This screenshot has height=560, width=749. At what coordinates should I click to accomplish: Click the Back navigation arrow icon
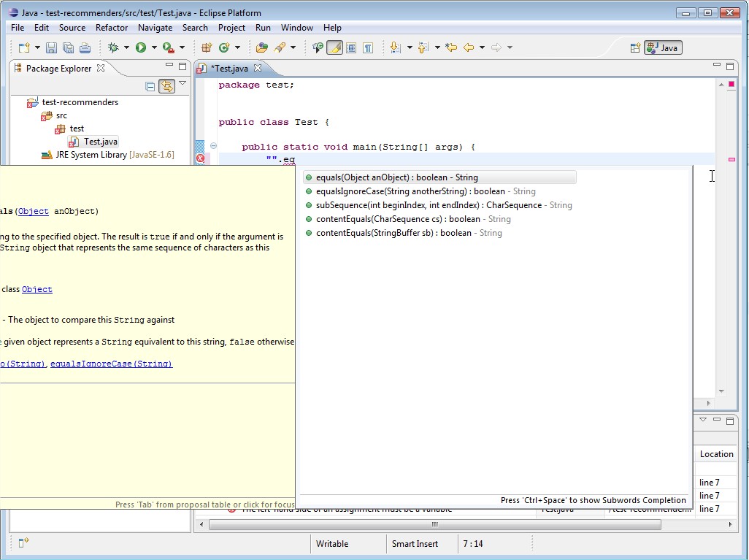point(469,47)
